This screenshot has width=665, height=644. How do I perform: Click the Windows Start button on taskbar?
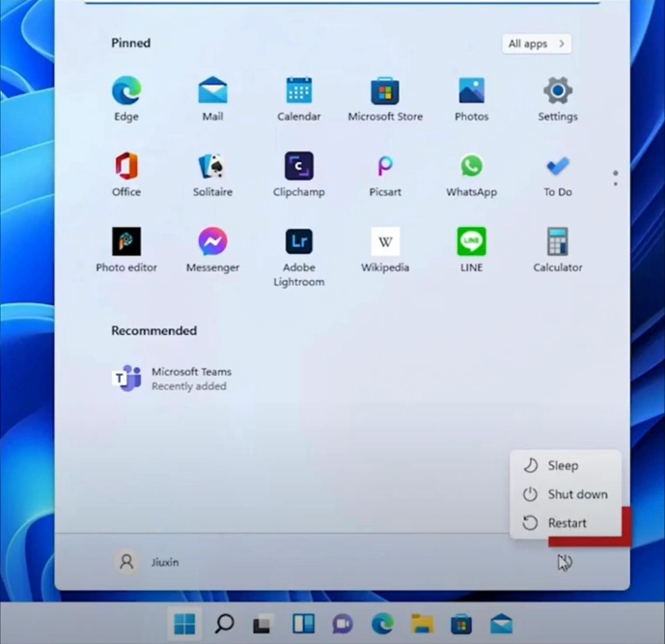pyautogui.click(x=185, y=624)
